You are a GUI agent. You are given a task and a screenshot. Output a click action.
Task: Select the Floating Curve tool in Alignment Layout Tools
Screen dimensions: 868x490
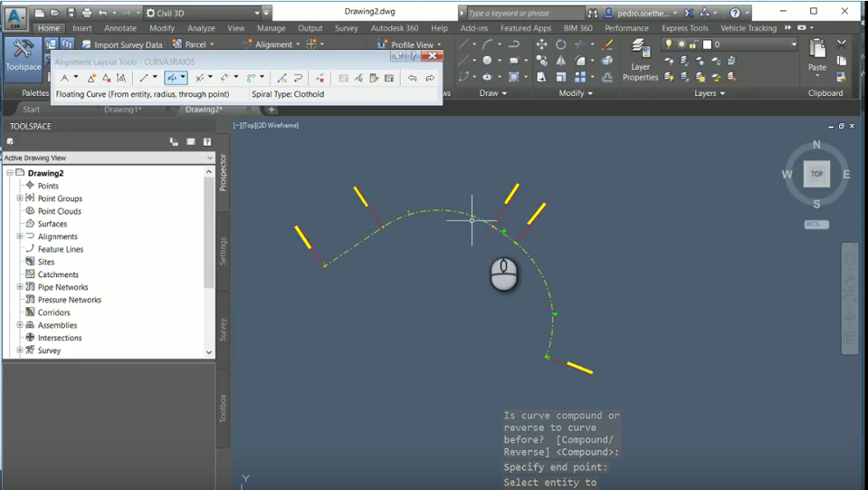coord(172,79)
